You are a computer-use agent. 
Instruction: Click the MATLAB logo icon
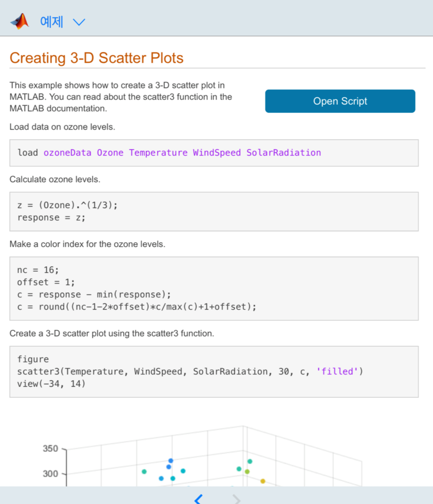(20, 21)
